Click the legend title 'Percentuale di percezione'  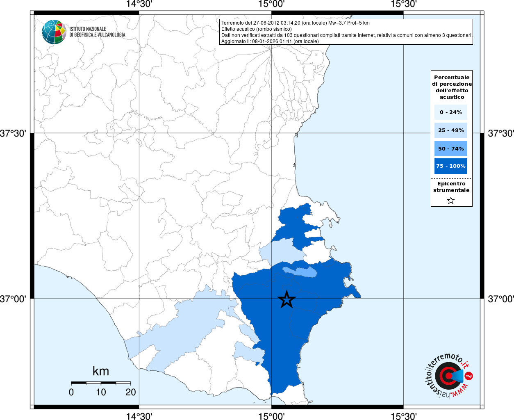coord(452,87)
